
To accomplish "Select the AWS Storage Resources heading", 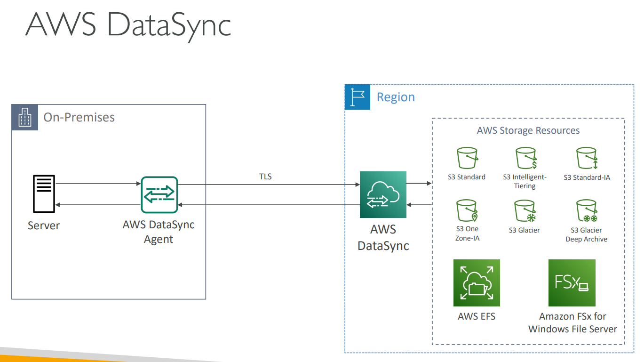I will click(528, 130).
